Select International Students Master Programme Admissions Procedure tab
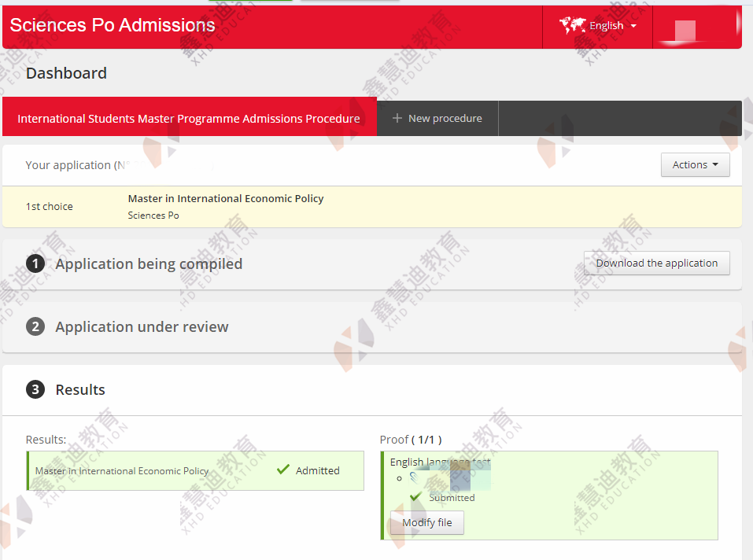Image resolution: width=753 pixels, height=560 pixels. pyautogui.click(x=189, y=116)
